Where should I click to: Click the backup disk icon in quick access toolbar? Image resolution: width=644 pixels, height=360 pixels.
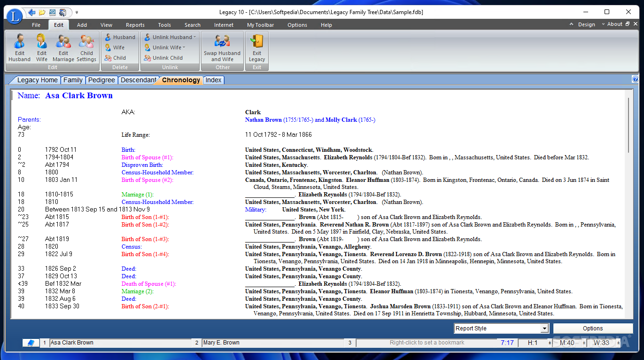click(x=53, y=12)
